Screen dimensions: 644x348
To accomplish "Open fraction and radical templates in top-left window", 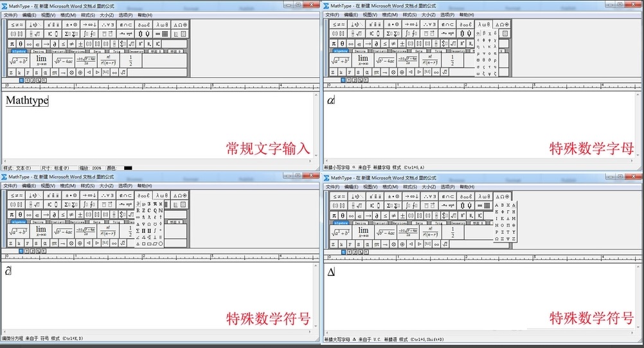I will (35, 33).
